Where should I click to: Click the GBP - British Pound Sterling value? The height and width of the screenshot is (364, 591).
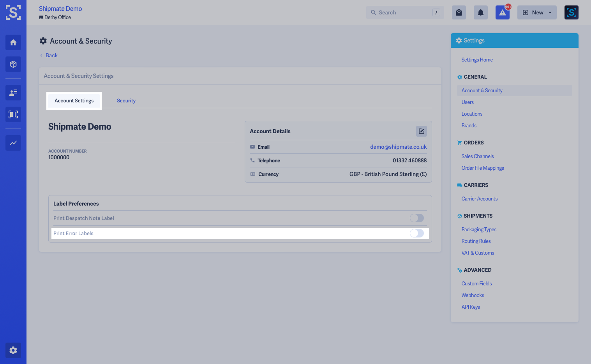[388, 174]
